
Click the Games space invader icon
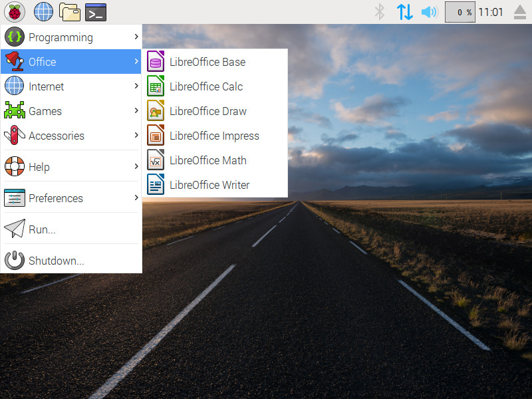click(x=14, y=110)
